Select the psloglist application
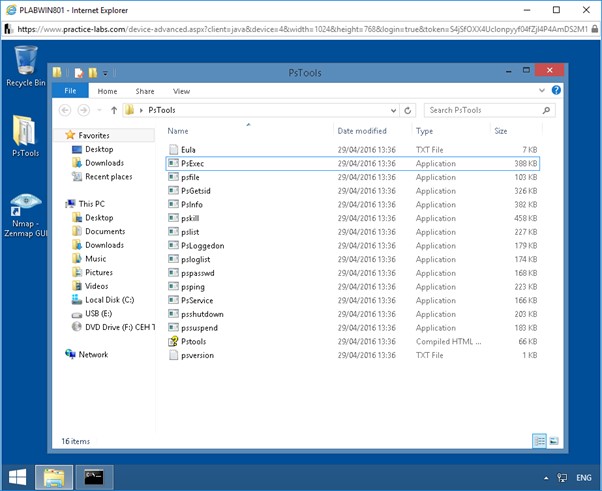Viewport: 602px width, 491px height. coord(352,260)
